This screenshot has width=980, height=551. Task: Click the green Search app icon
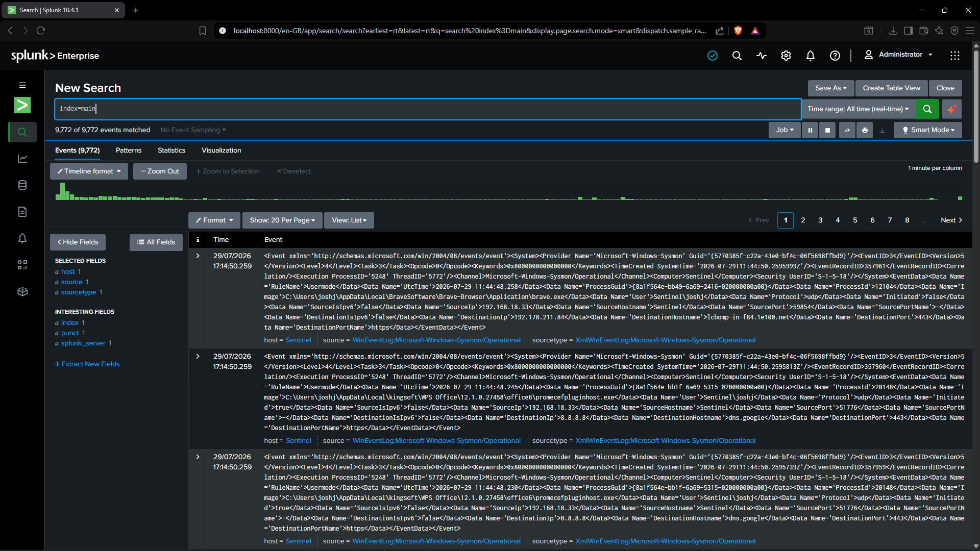click(22, 105)
